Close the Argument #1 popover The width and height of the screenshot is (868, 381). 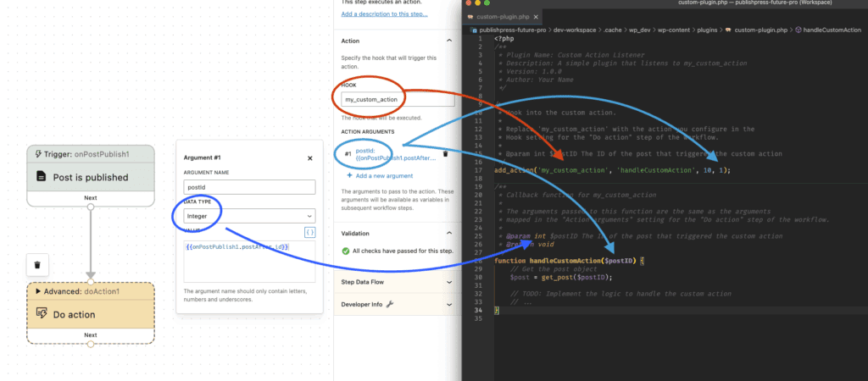pos(309,158)
